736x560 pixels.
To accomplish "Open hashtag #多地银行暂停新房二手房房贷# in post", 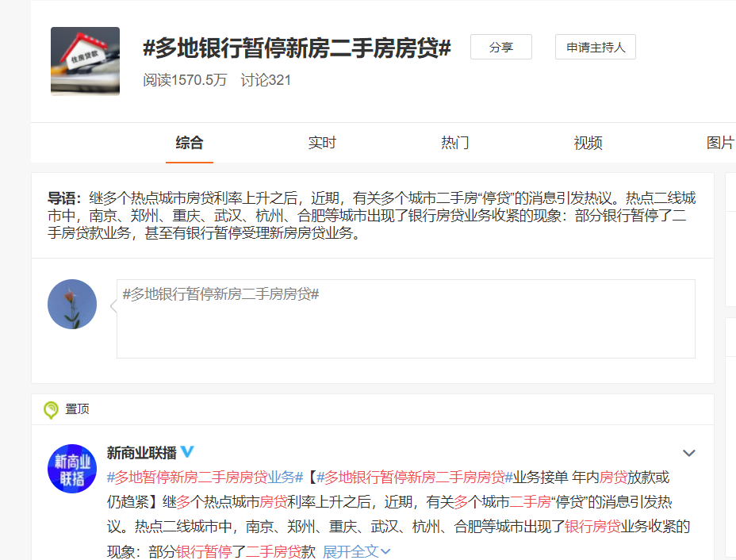I will [x=415, y=478].
